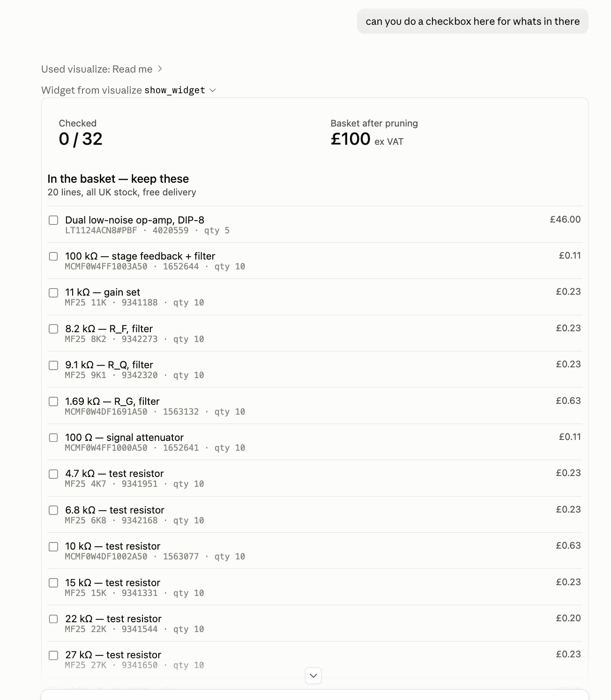611x700 pixels.
Task: Check the 11 kΩ gain set box
Action: coord(53,293)
